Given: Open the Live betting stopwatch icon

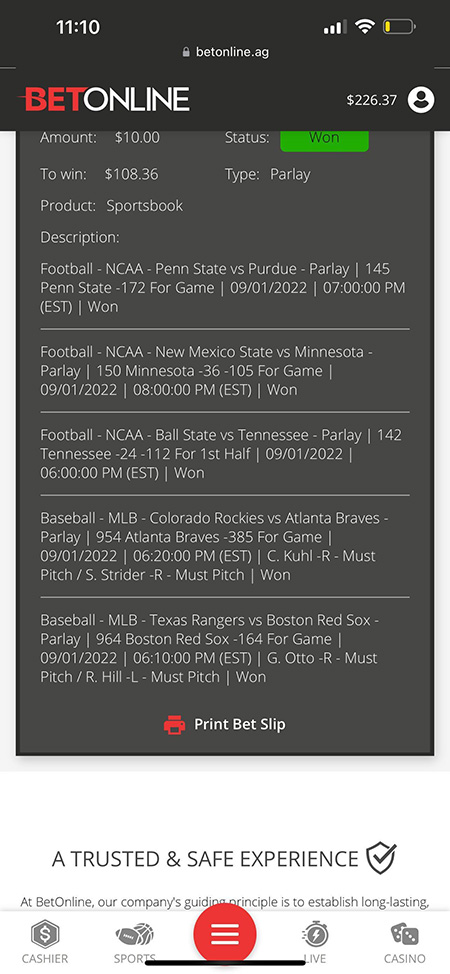Looking at the screenshot, I should (315, 934).
